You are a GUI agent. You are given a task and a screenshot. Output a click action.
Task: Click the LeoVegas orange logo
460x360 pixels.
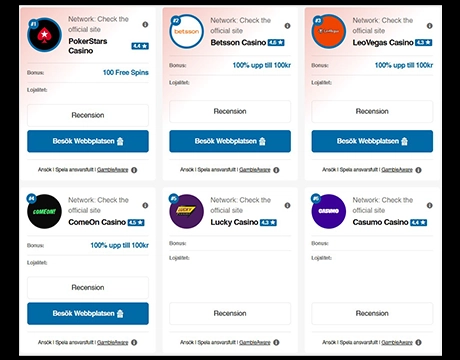[x=329, y=32]
